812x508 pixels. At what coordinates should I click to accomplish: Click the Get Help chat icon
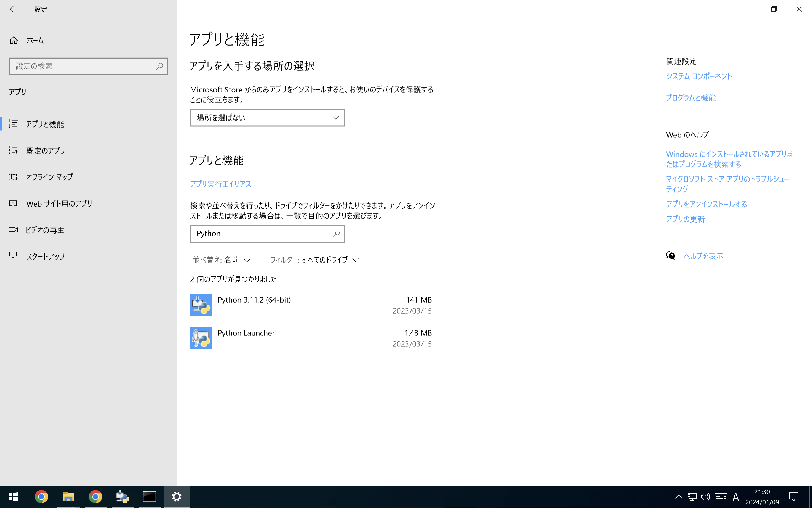coord(670,256)
